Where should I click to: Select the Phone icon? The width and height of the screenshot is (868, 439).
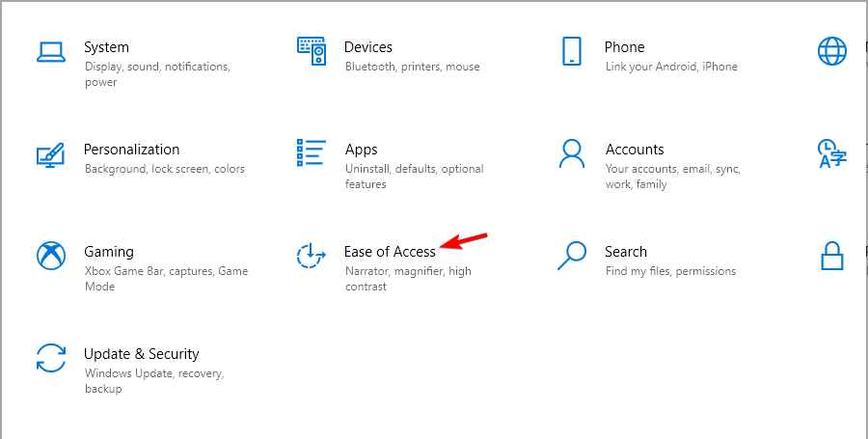571,51
